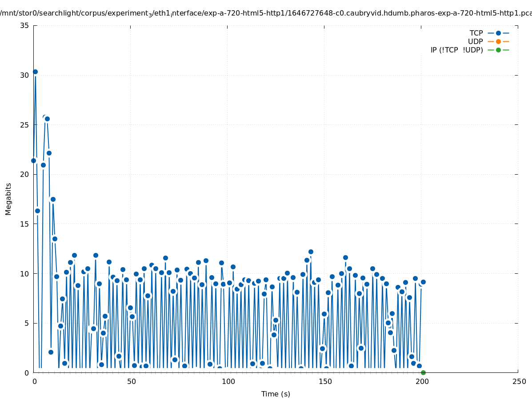Select the UDP legend label
The height and width of the screenshot is (400, 532).
(x=475, y=41)
